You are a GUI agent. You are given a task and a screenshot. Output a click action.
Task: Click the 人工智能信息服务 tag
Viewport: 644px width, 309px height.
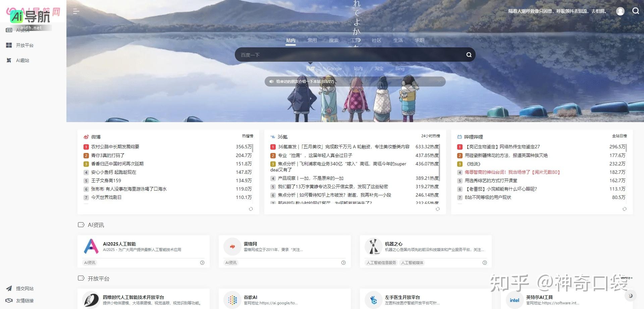(381, 263)
